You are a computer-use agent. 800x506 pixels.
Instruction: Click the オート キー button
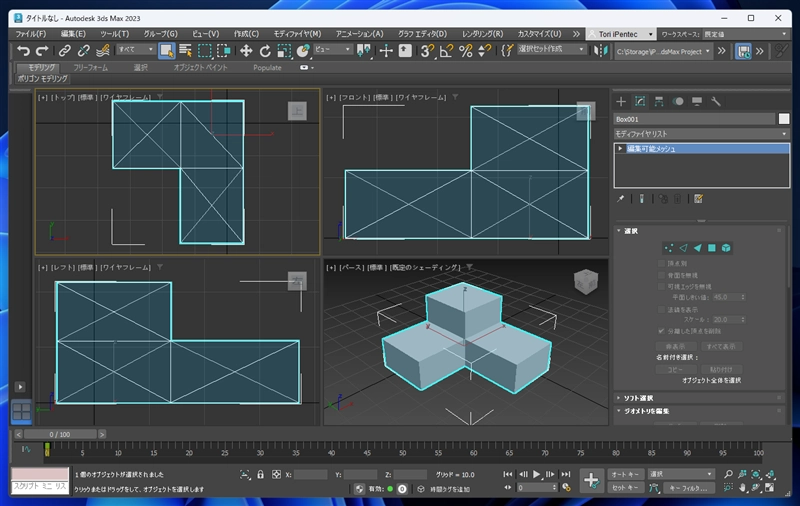pyautogui.click(x=624, y=474)
